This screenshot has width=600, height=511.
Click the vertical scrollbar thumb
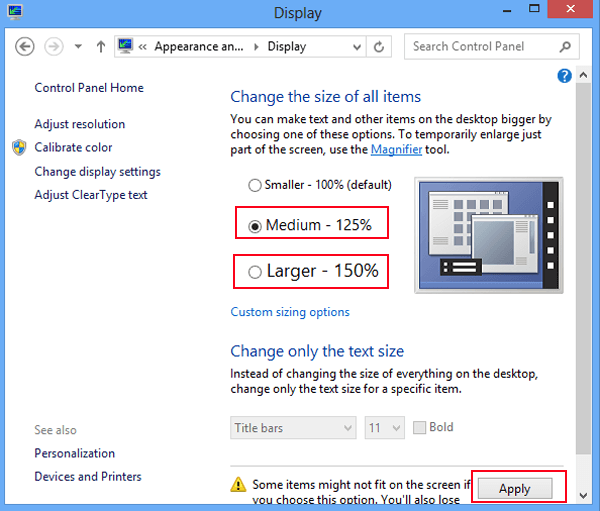click(x=583, y=269)
